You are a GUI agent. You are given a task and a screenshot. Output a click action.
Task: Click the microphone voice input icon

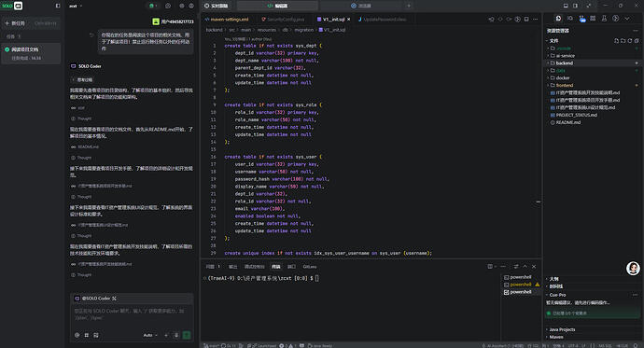[176, 335]
